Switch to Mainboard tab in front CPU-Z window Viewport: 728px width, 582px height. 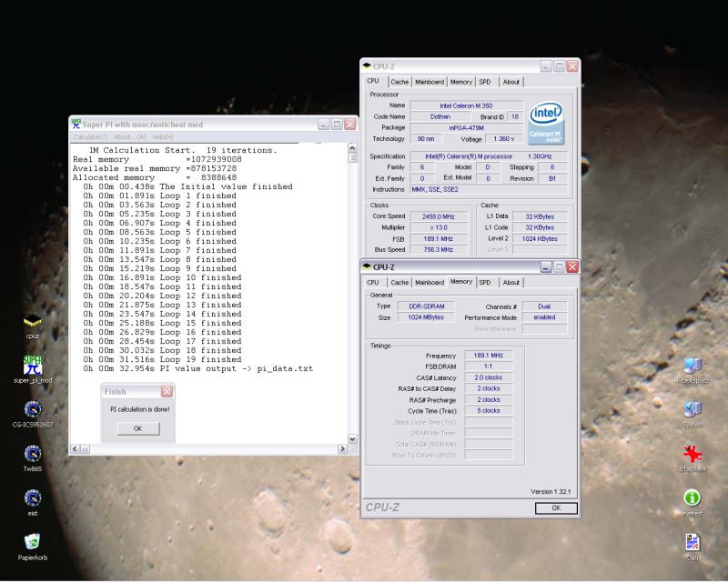430,282
